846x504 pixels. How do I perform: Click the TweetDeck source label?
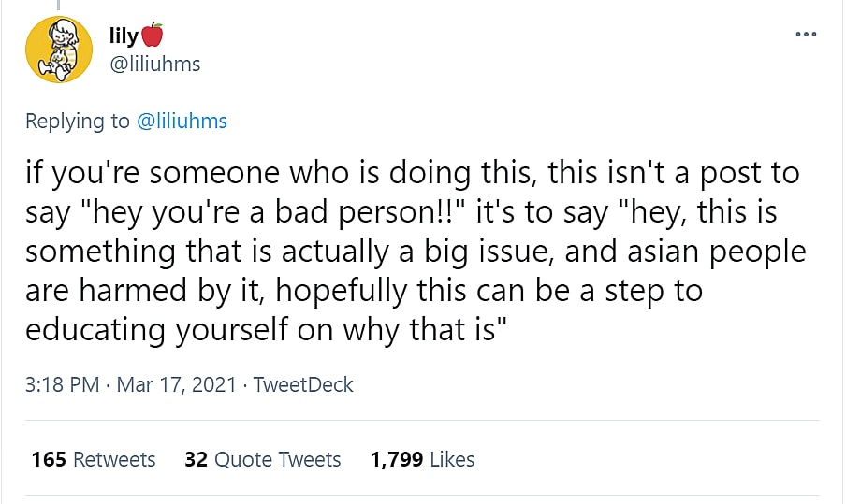coord(303,384)
